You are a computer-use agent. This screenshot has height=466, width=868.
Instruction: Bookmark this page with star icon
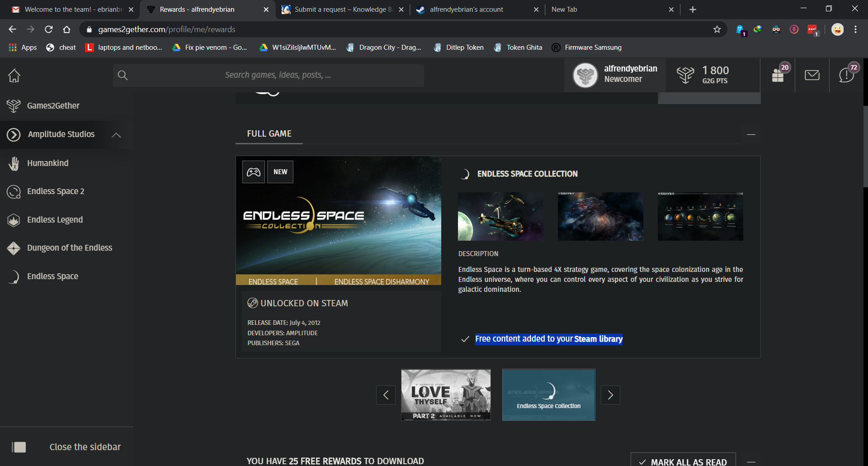717,29
